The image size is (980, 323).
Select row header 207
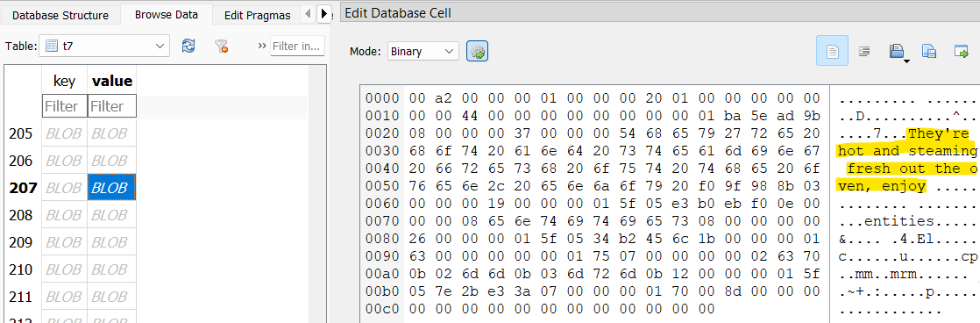pyautogui.click(x=23, y=187)
